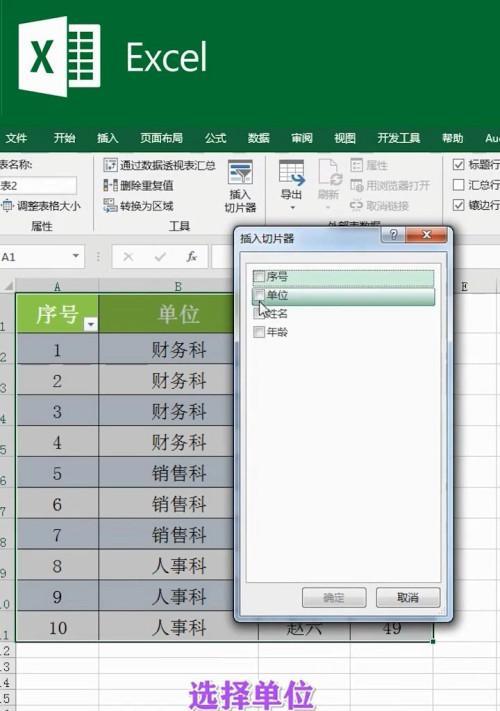Switch to the 数据 (Data) tab
The width and height of the screenshot is (500, 711).
[258, 138]
